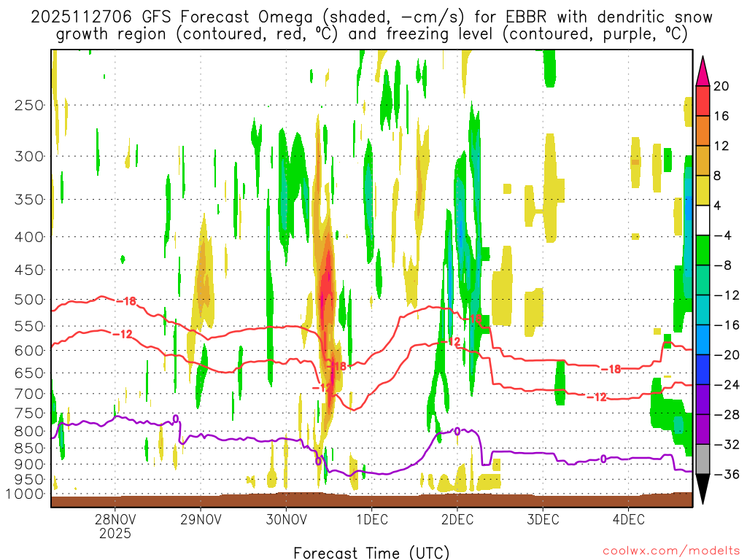Image resolution: width=747 pixels, height=560 pixels.
Task: Click the 700 pressure level label
Action: click(x=28, y=394)
